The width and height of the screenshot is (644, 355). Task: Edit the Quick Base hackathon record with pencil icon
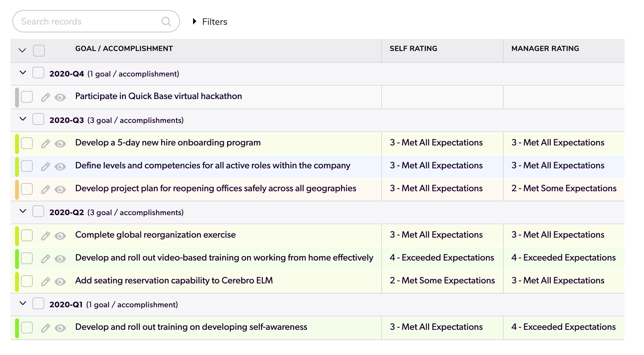45,97
